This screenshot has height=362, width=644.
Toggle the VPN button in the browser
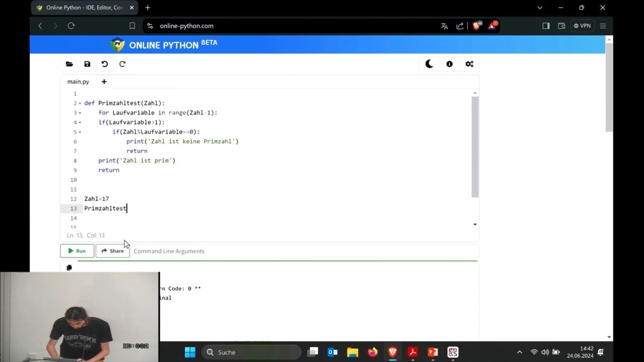coord(583,26)
